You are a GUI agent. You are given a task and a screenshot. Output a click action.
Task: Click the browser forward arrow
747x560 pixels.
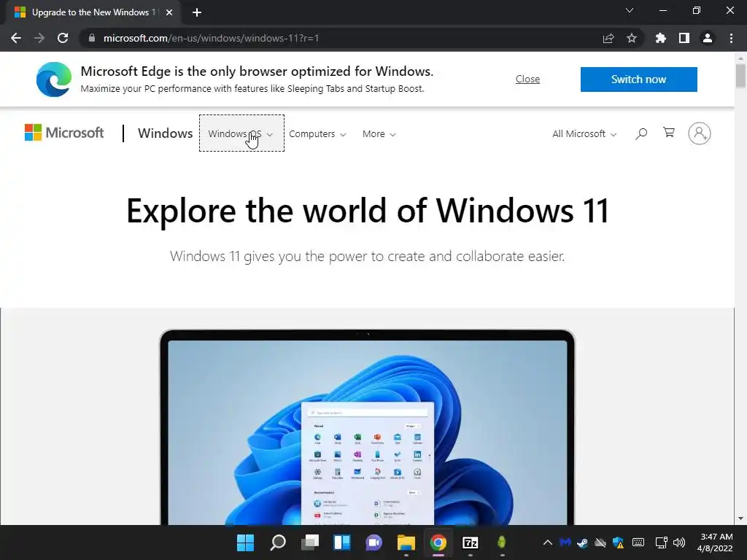39,38
